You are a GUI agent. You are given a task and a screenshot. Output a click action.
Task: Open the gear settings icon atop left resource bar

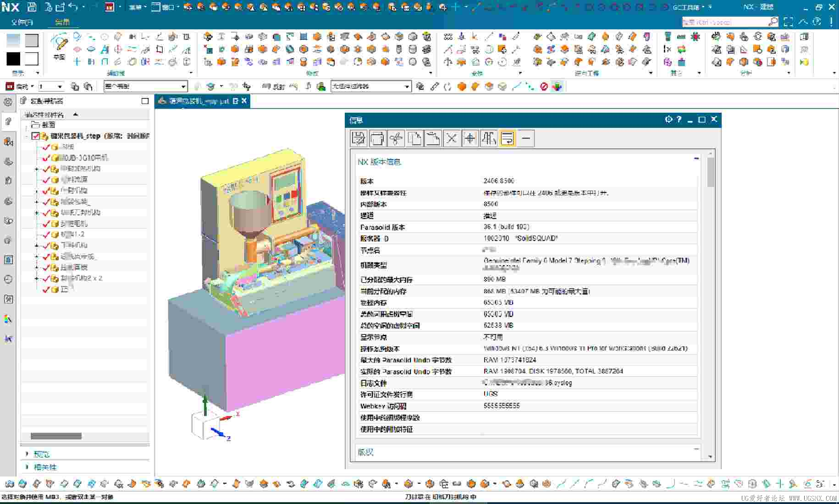click(8, 102)
